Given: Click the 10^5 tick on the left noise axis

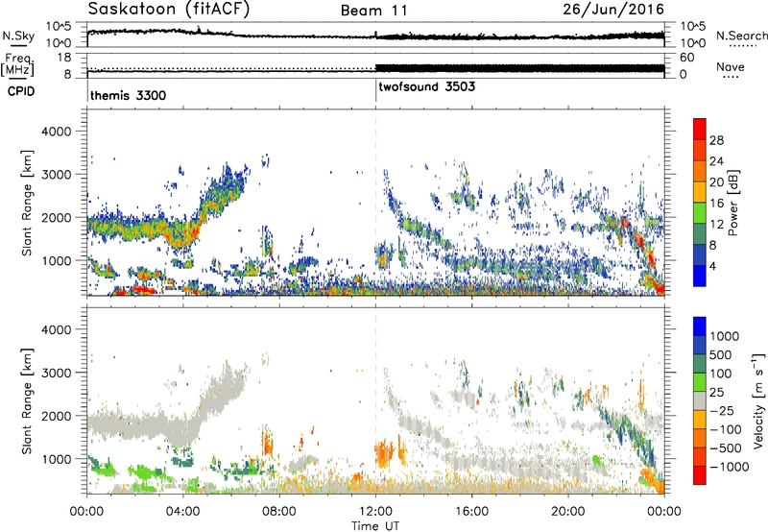Looking at the screenshot, I should (59, 26).
